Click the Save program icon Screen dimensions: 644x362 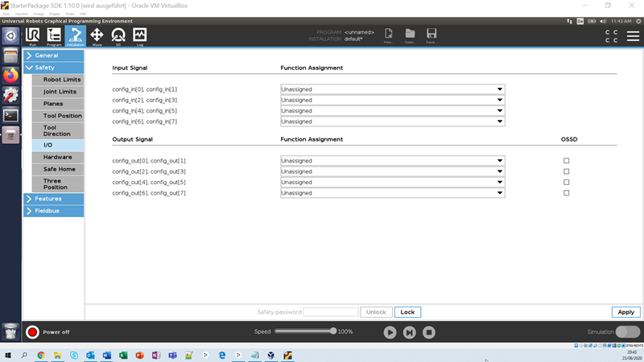431,35
